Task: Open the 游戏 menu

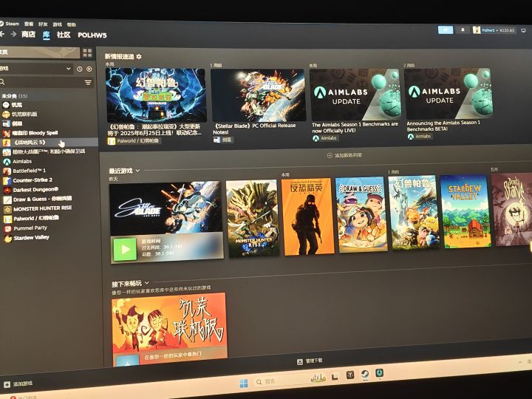Action: pos(58,24)
